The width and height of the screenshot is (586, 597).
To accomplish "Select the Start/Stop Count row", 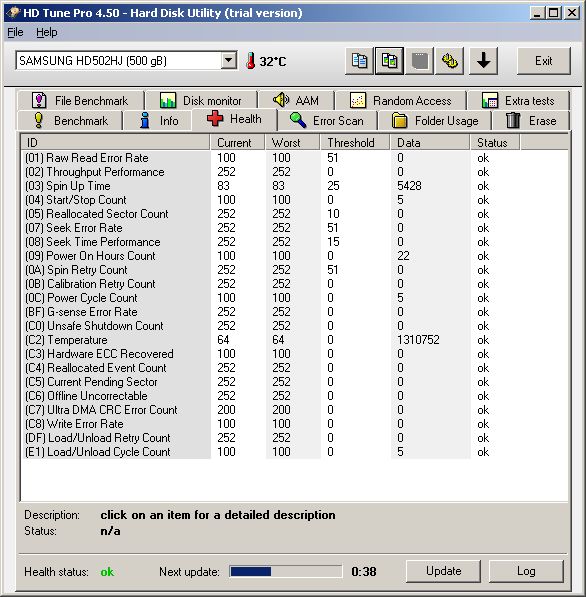I will click(294, 200).
